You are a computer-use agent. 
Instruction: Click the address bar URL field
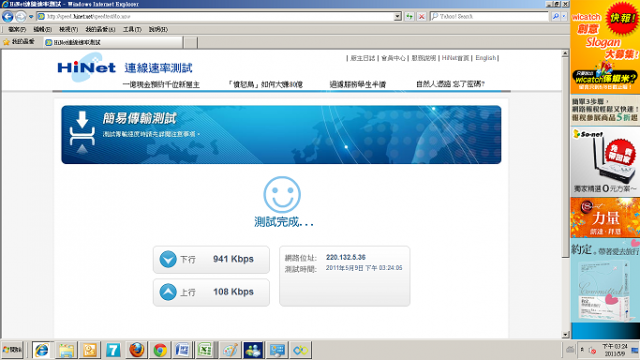[215, 16]
